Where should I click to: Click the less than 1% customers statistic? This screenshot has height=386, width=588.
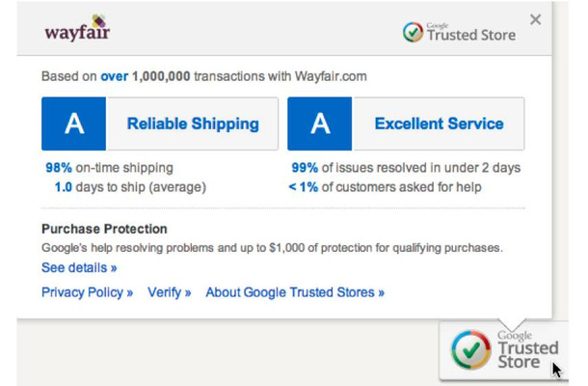point(385,187)
